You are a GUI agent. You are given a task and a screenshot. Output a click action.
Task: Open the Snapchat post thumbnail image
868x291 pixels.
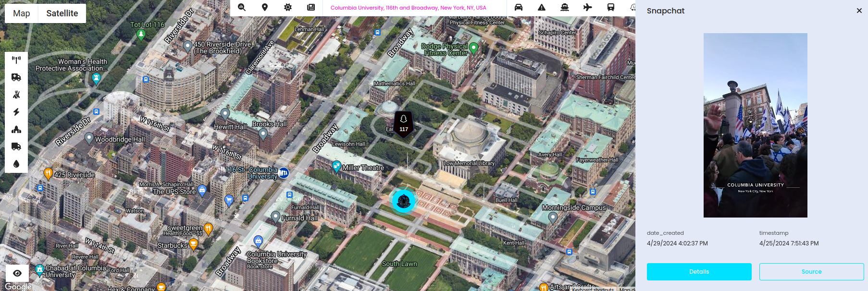756,125
